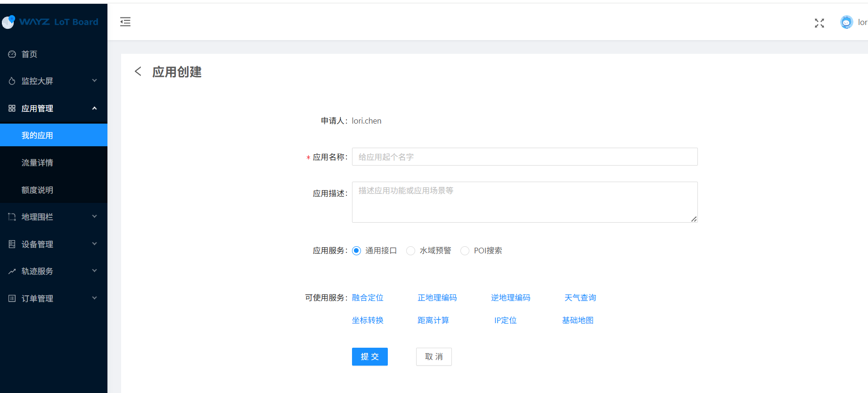Click the textarea resize handle corner
868x393 pixels.
pyautogui.click(x=694, y=219)
